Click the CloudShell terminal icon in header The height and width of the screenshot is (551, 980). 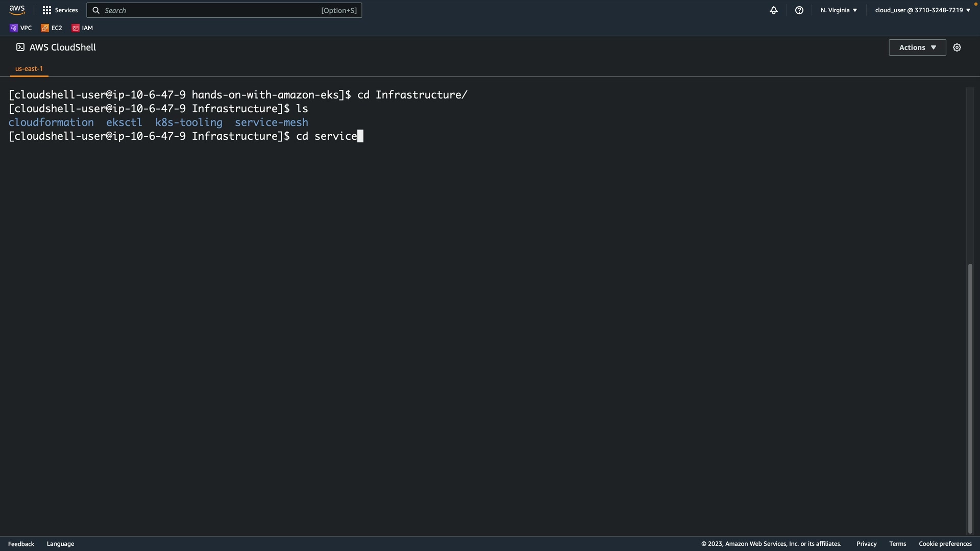coord(20,47)
